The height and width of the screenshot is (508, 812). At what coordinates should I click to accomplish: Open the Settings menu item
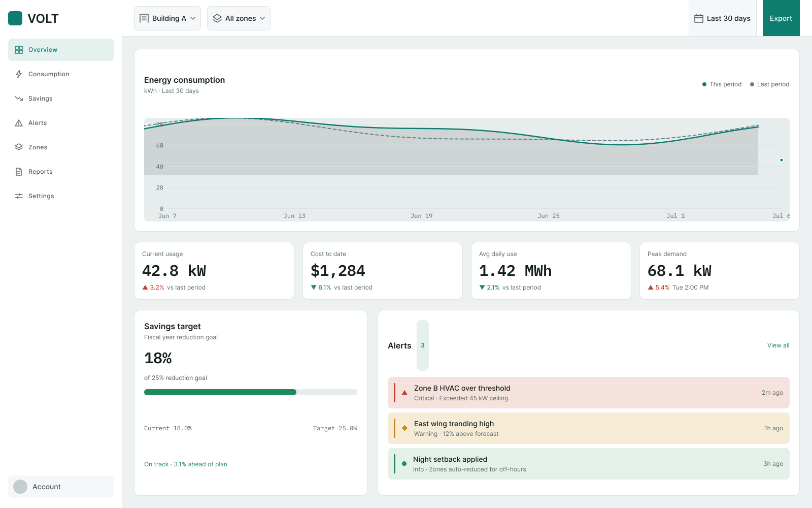pos(61,196)
